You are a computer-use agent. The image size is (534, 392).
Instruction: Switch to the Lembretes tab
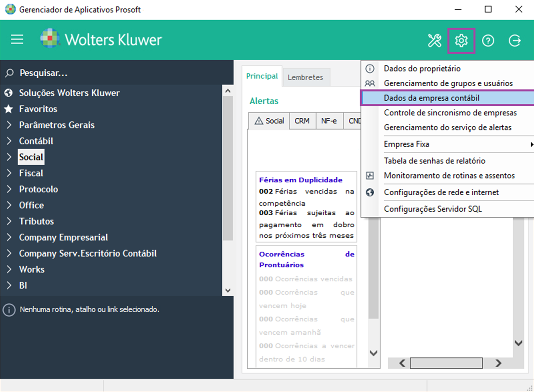point(305,77)
